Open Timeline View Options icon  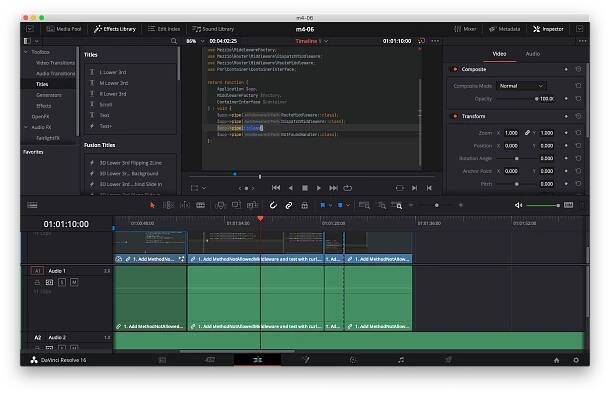click(x=32, y=205)
